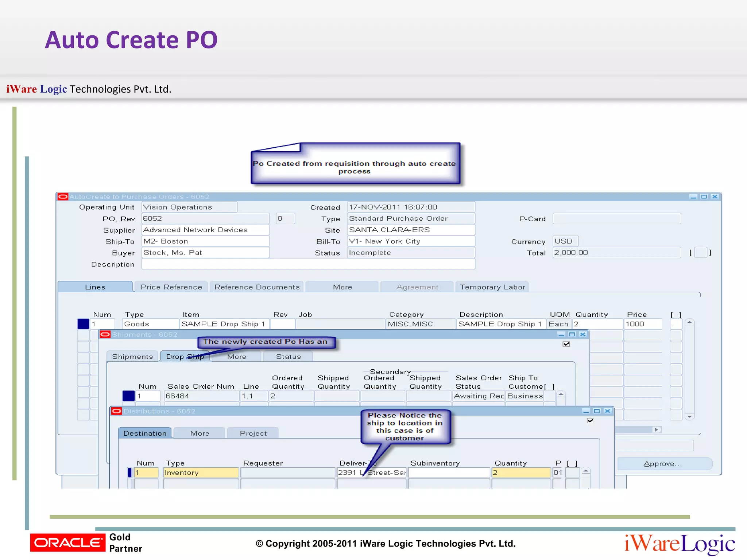This screenshot has width=747, height=560.
Task: Click the Status field showing Incomplete
Action: tap(411, 253)
